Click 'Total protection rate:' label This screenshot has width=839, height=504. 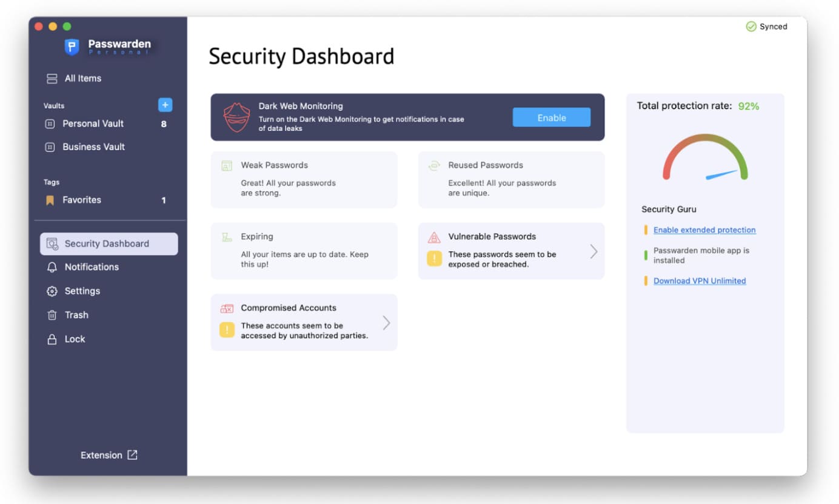click(684, 106)
